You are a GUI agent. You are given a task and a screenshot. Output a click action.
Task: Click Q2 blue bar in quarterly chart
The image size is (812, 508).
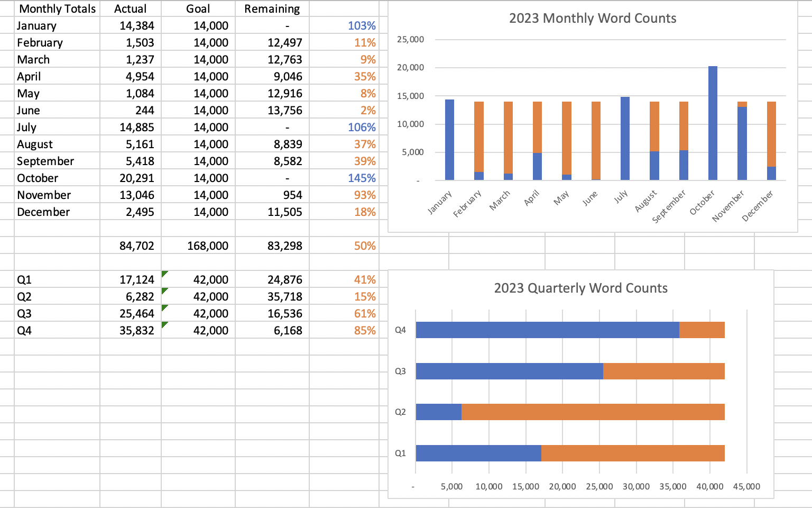[439, 412]
